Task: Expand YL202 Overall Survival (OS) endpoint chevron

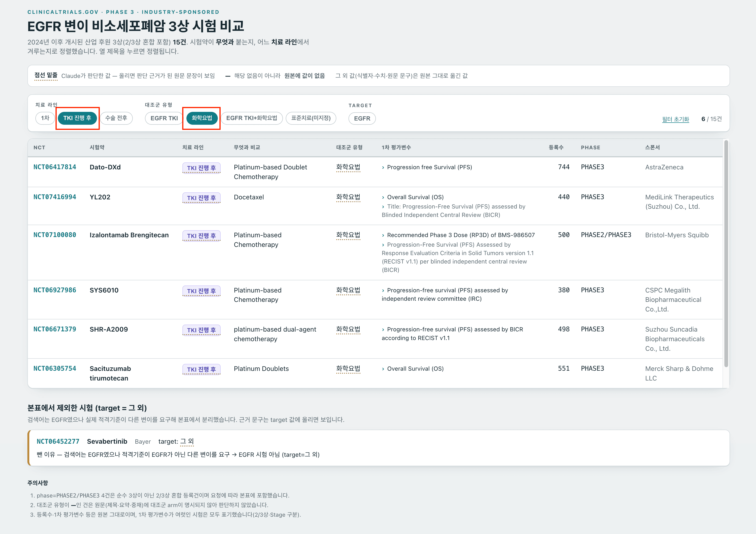Action: [383, 198]
